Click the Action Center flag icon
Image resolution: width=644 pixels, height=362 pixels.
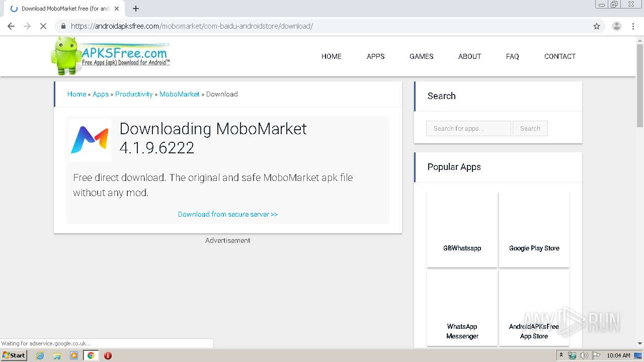coord(595,355)
